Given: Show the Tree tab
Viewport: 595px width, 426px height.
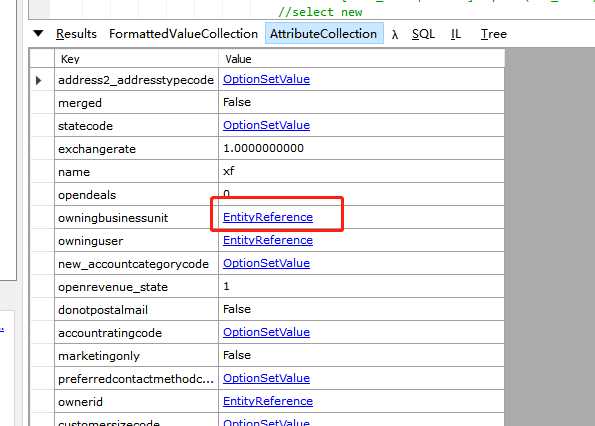Looking at the screenshot, I should (494, 34).
